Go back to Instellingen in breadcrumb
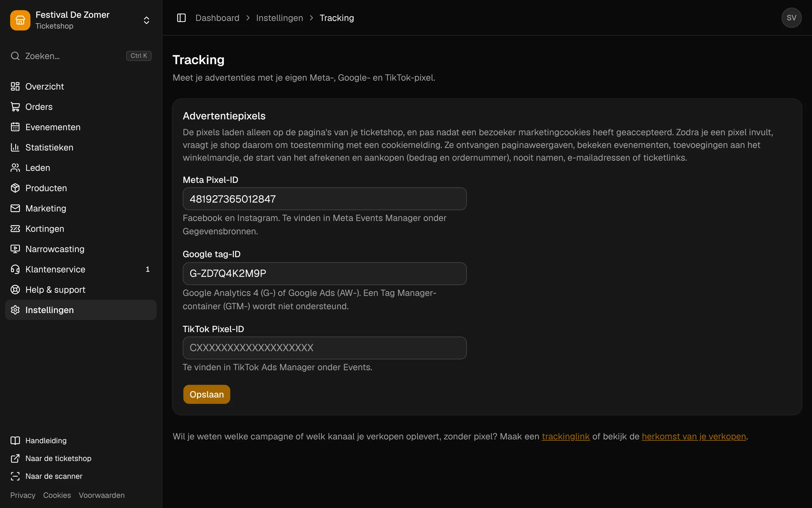 (279, 18)
